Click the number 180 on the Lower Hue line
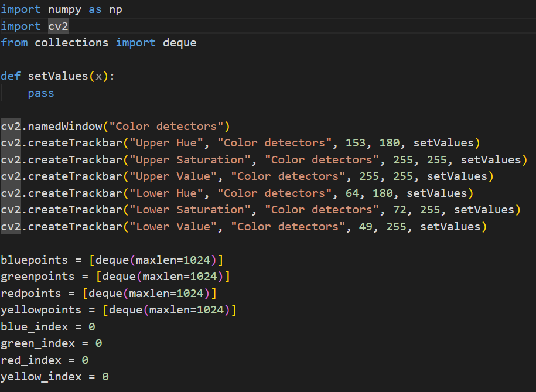536x392 pixels. point(383,193)
